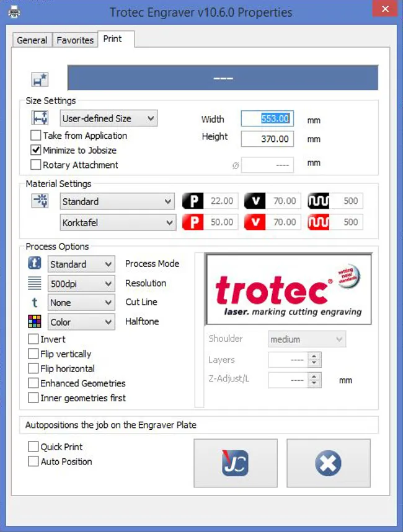Increase Z-Adjust/L with up arrow
403x532 pixels.
point(314,377)
